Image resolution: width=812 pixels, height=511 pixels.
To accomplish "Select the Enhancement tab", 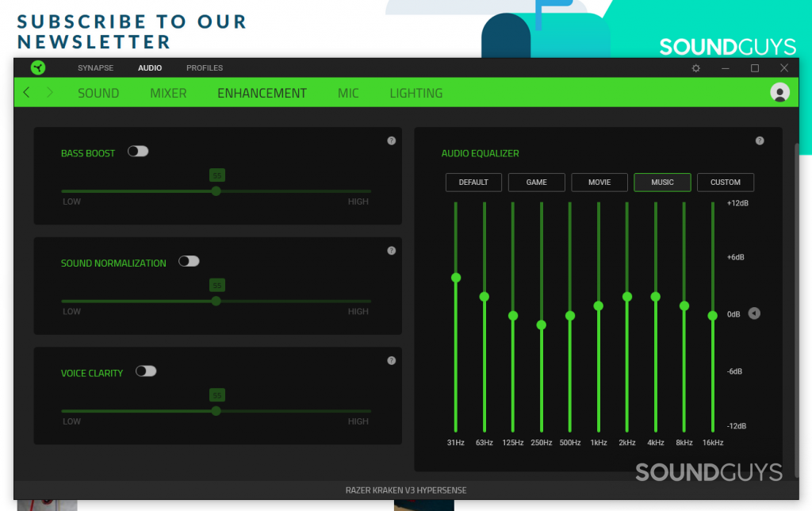I will [262, 94].
